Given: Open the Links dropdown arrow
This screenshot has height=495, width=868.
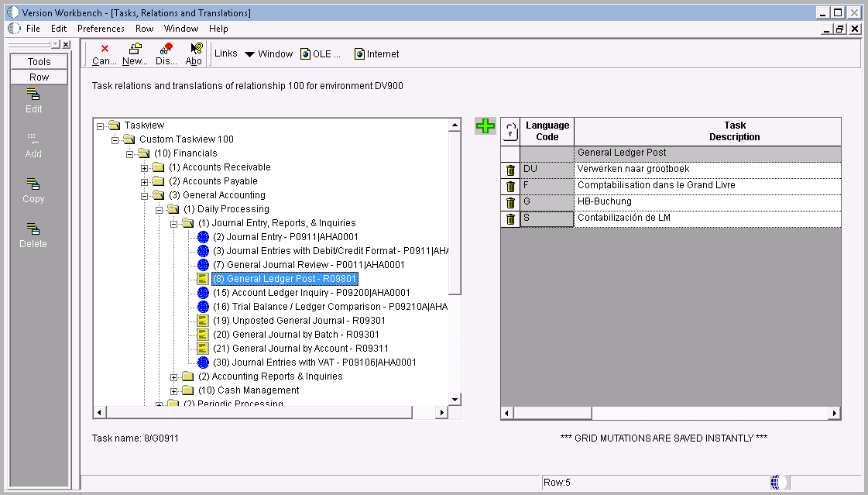Looking at the screenshot, I should (x=249, y=54).
